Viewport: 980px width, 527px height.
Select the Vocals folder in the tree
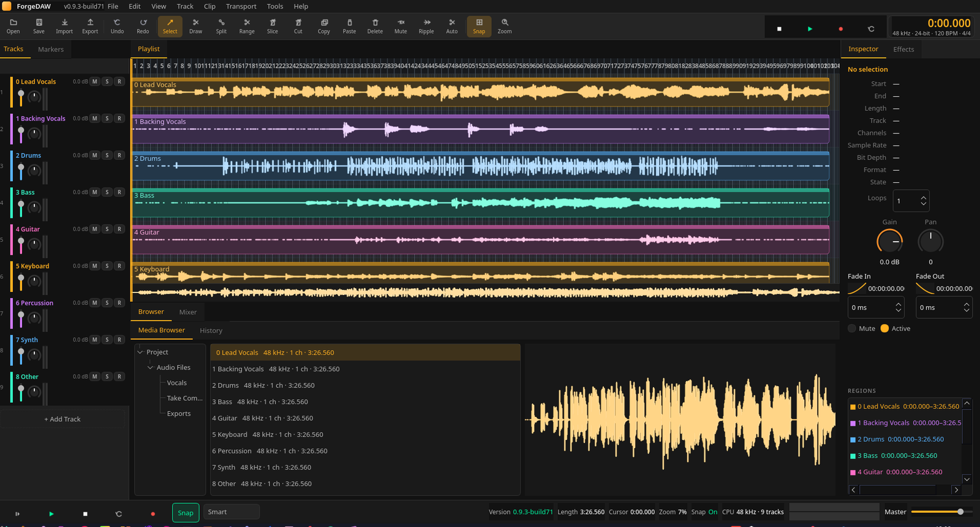coord(177,383)
